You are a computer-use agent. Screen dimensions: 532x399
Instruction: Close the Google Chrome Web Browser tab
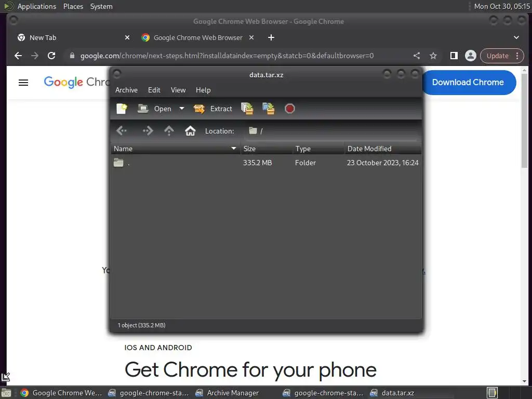[x=251, y=37]
